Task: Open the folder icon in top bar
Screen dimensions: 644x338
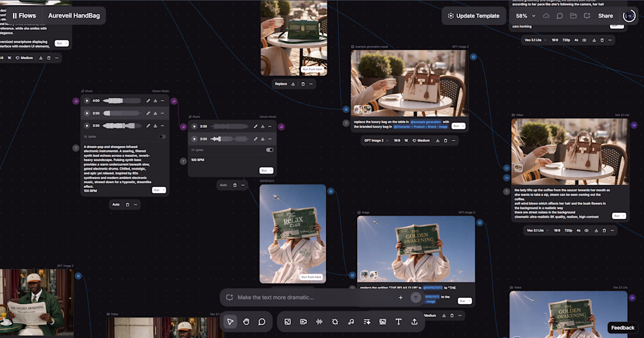Action: click(573, 16)
